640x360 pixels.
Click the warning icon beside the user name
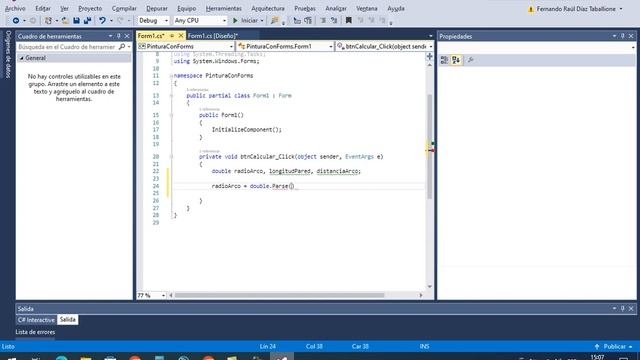coord(531,9)
